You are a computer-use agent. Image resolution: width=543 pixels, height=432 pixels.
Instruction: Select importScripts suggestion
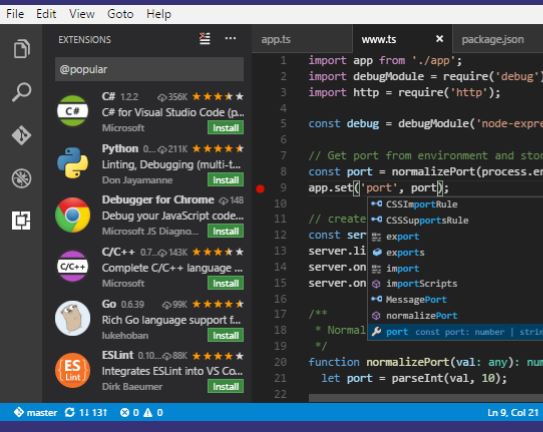(455, 284)
